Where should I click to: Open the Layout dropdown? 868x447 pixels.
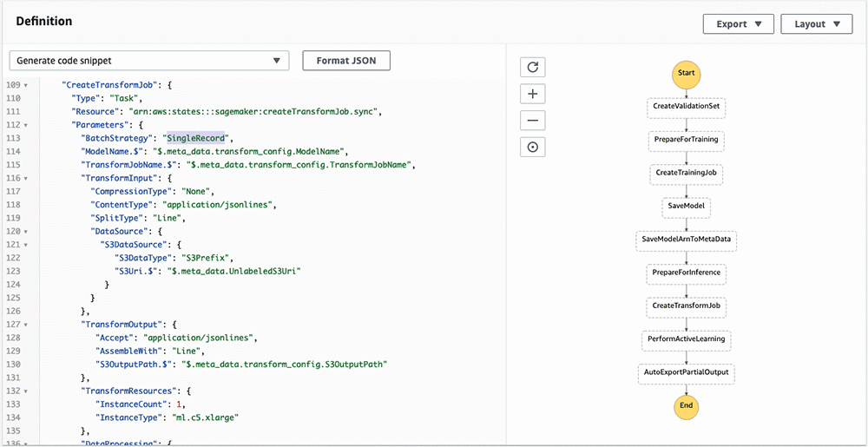click(817, 24)
